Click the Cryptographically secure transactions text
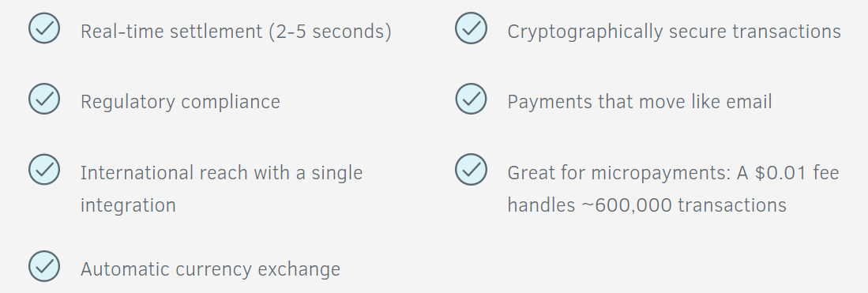 coord(674,32)
